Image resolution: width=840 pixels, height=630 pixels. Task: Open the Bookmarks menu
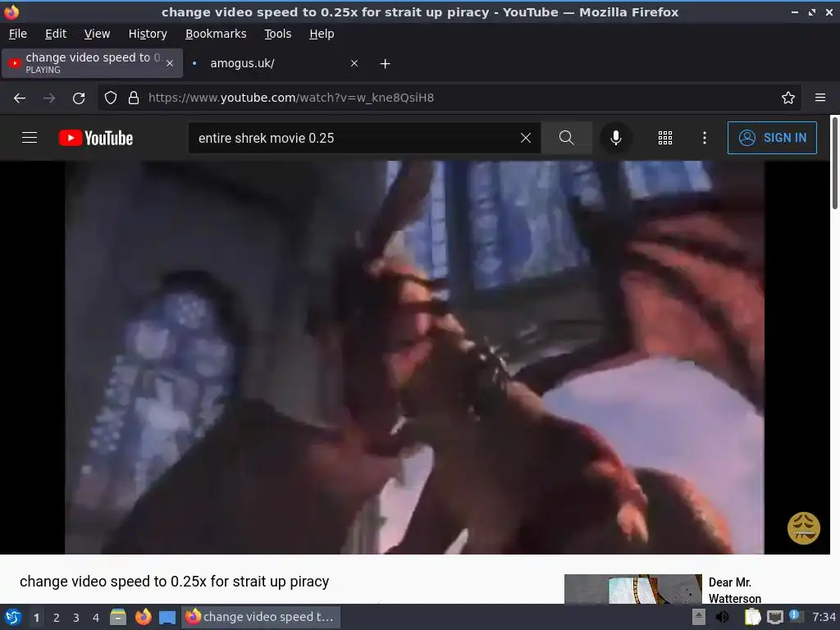(x=216, y=34)
